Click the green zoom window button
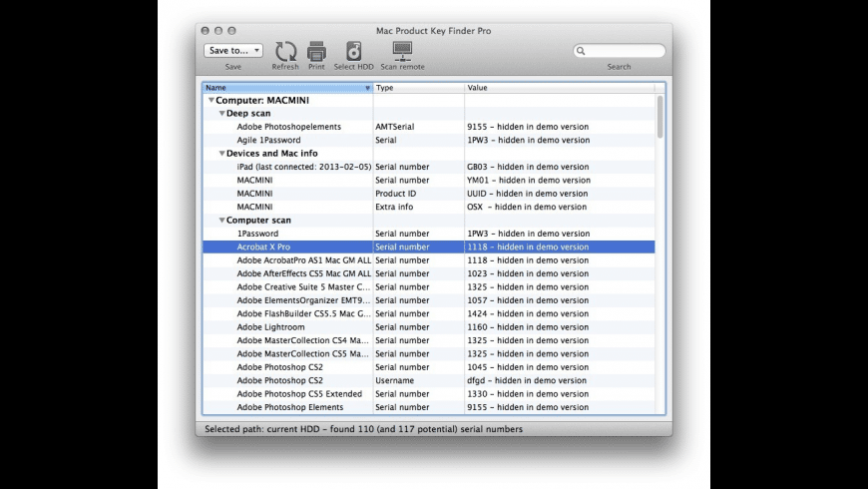Screen dimensions: 868x489 pyautogui.click(x=232, y=31)
